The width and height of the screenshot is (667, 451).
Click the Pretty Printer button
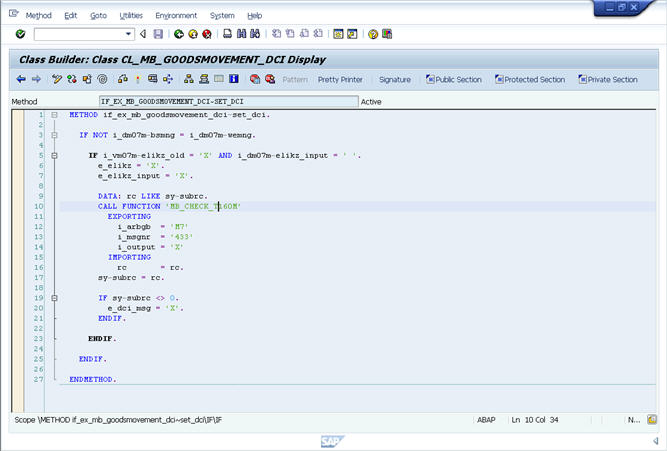click(340, 79)
